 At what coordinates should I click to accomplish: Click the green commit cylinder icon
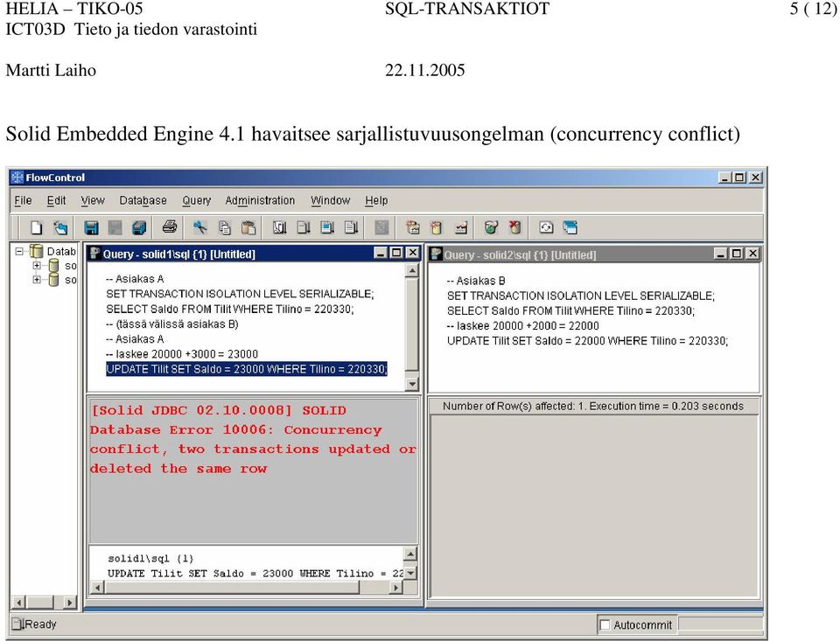pos(491,227)
